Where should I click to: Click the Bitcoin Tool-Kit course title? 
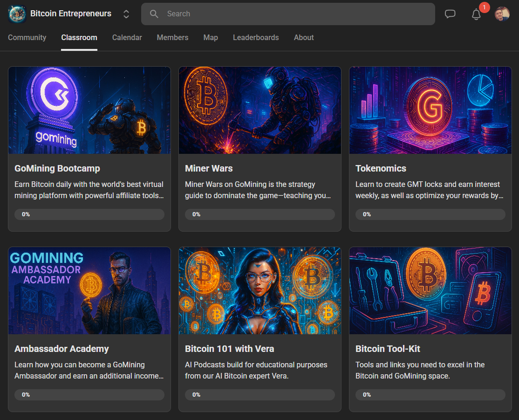coord(388,349)
